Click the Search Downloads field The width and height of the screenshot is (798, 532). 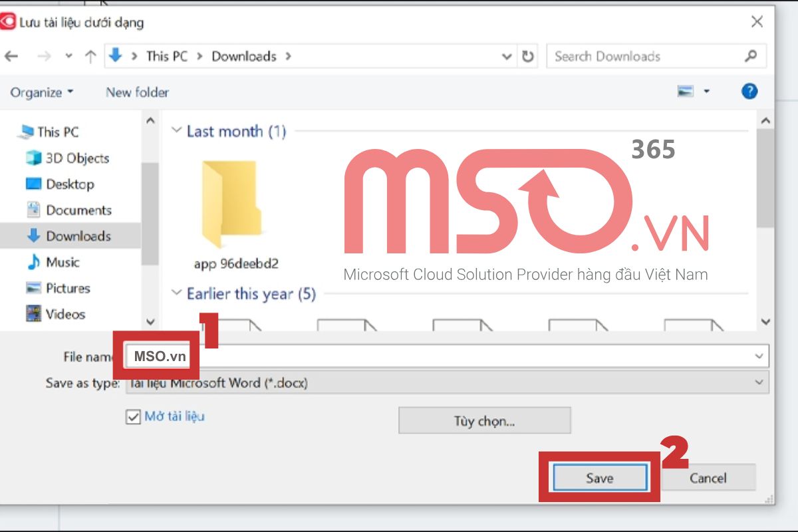tap(648, 57)
